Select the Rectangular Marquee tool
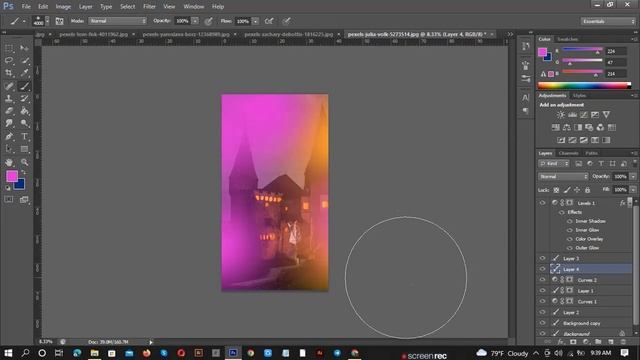640x360 pixels. pos(9,48)
